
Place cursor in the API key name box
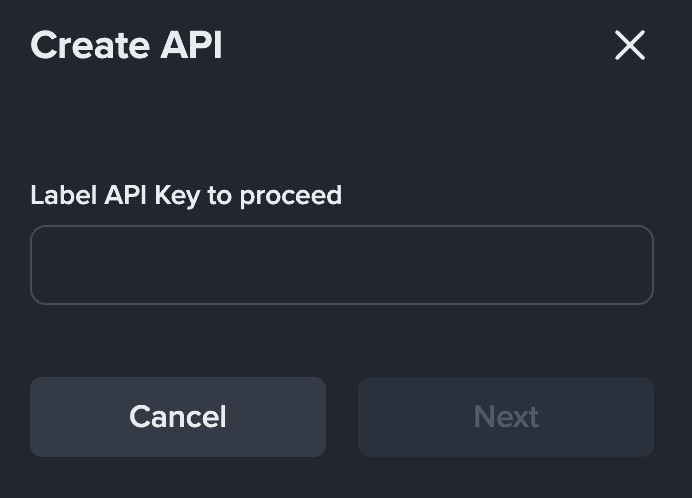pyautogui.click(x=341, y=265)
